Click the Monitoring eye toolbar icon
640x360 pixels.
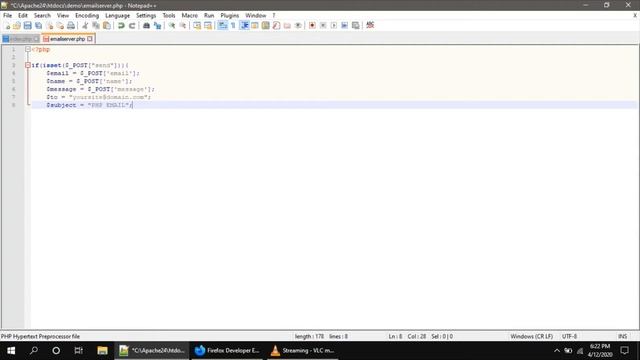coord(298,26)
